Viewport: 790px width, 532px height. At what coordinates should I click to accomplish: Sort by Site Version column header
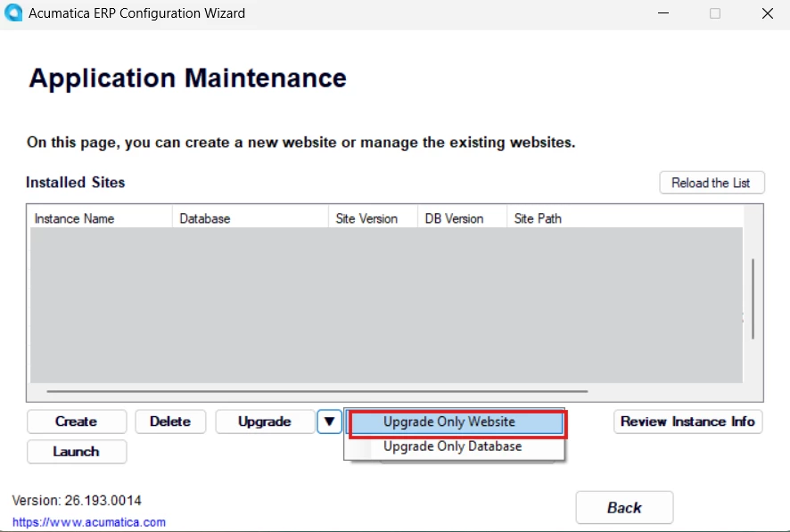point(374,218)
